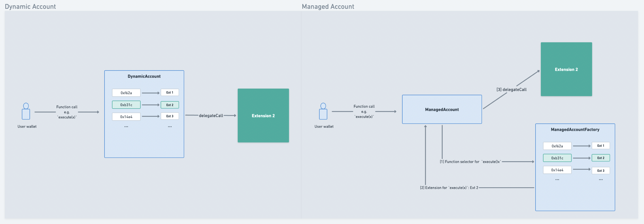Click the [3] delegateCall label

point(512,90)
